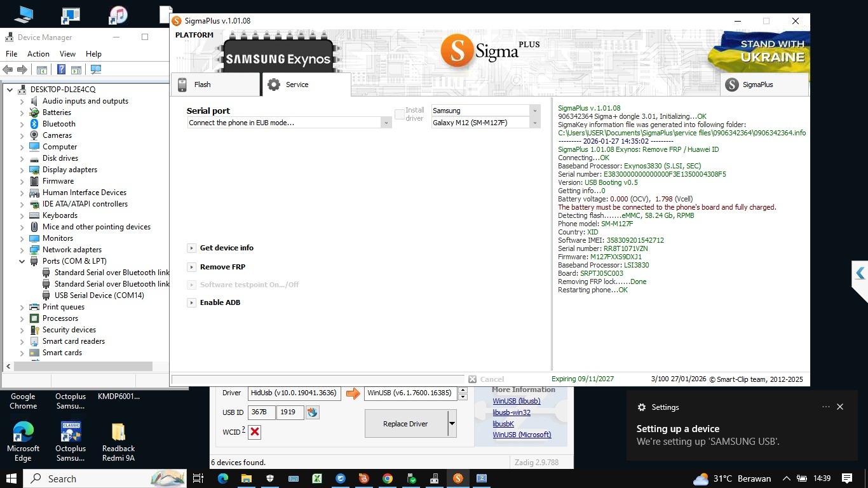Click the Device Manager help icon
This screenshot has width=868, height=488.
tap(61, 69)
